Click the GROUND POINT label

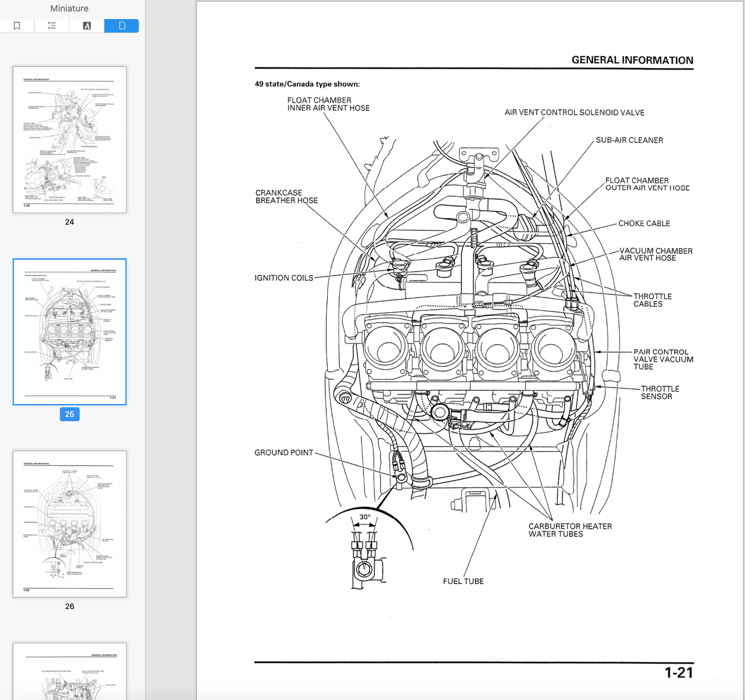click(x=284, y=453)
